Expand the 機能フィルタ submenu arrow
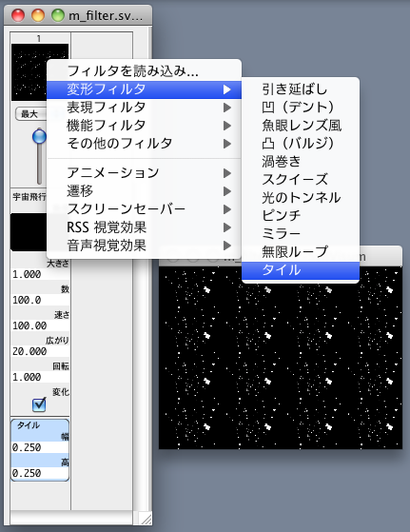Screen dimensions: 410x532 coord(227,126)
